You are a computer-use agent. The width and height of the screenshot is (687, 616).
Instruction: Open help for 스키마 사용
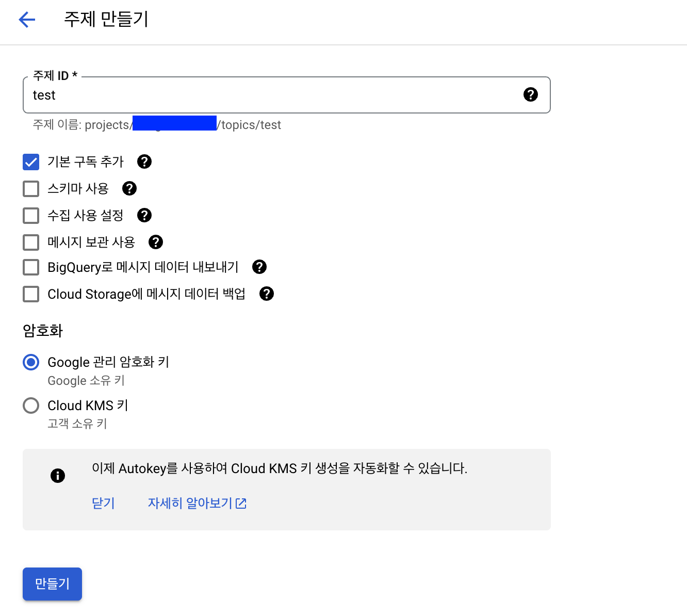coord(129,188)
